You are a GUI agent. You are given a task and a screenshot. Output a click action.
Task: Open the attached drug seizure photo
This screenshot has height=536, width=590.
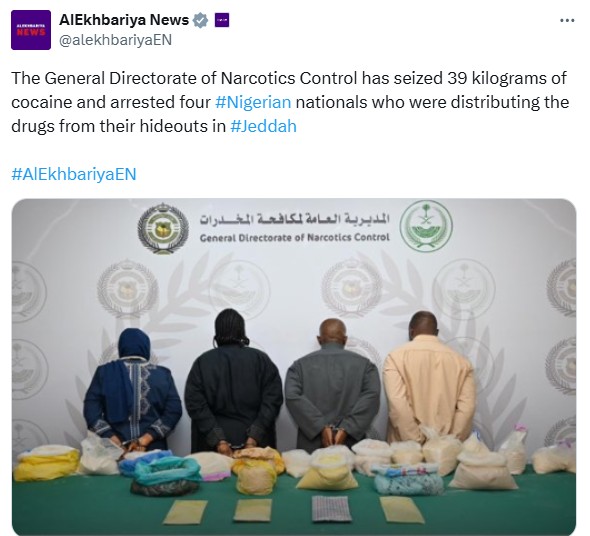click(x=294, y=366)
